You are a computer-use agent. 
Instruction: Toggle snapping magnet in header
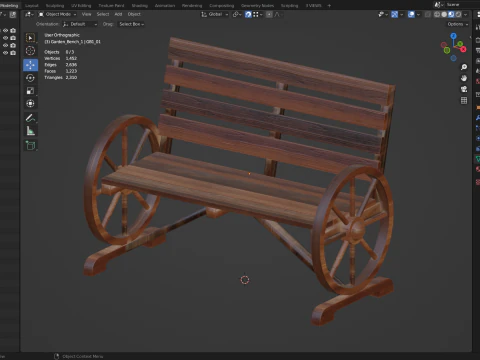tap(248, 14)
